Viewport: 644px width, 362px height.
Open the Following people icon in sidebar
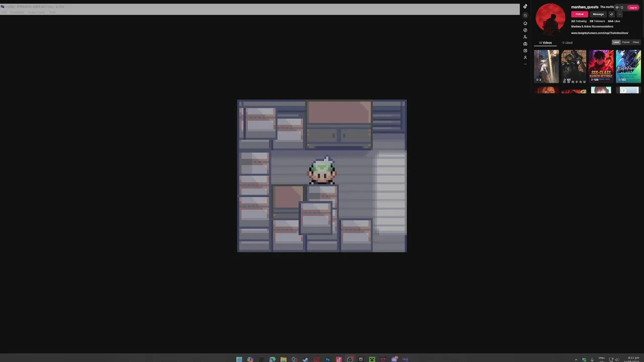point(525,37)
